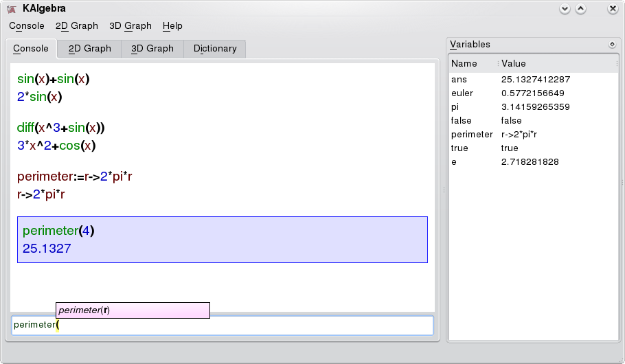This screenshot has width=625, height=364.
Task: Click the value 0.5772156649
Action: 532,93
